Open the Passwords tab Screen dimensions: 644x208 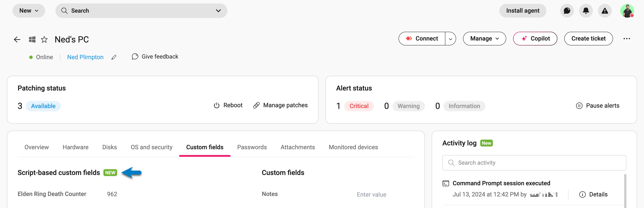click(252, 147)
